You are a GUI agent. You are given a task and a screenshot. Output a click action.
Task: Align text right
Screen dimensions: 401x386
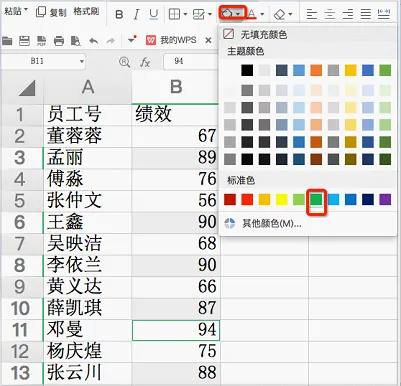[348, 14]
